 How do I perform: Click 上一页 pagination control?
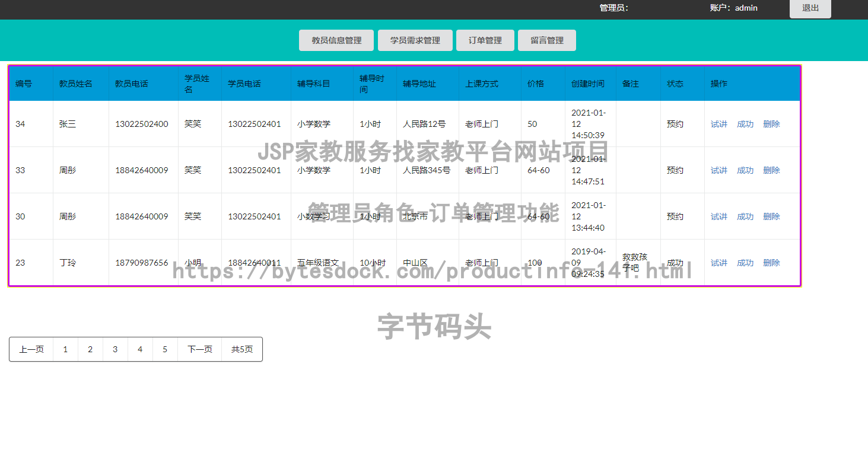tap(31, 349)
